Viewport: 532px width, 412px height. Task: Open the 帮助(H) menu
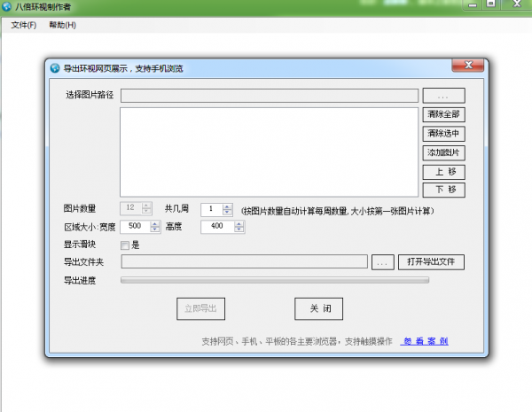62,25
